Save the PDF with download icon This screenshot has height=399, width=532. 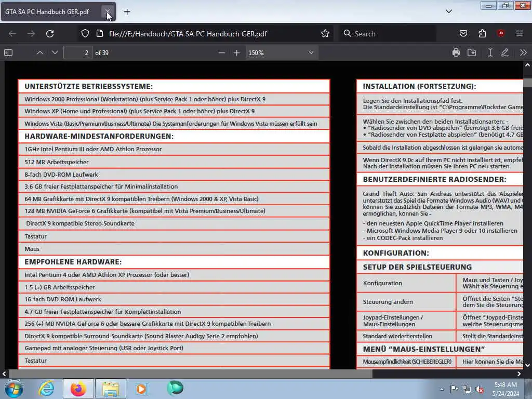click(x=472, y=52)
